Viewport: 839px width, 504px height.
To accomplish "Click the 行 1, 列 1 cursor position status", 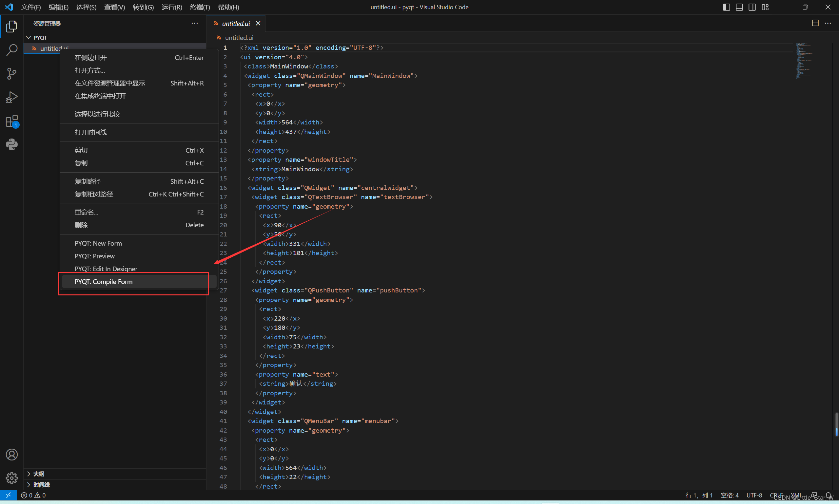I will (699, 495).
